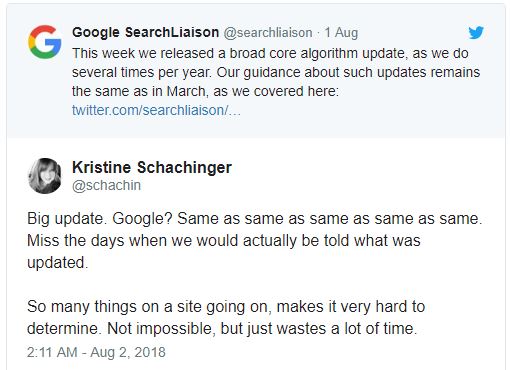Open the '1 Aug' quoted tweet date
Viewport: 510px width, 370px height.
pyautogui.click(x=341, y=33)
